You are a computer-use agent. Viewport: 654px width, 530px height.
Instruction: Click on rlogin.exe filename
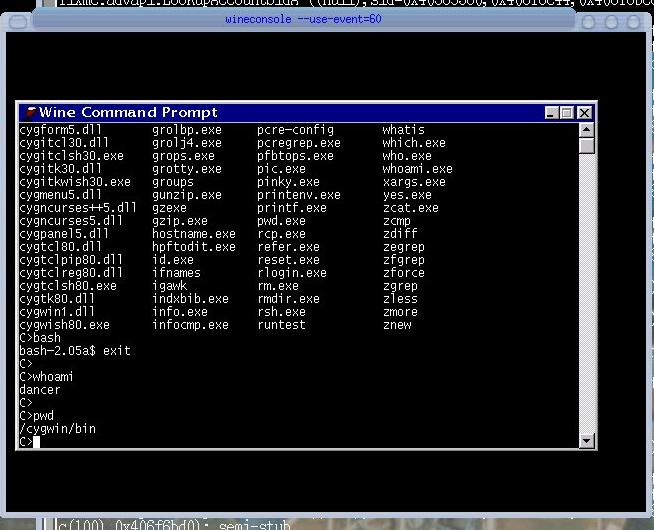pos(292,273)
